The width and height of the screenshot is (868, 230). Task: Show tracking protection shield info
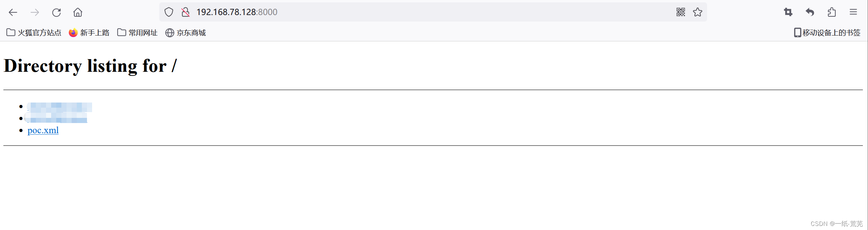coord(169,12)
